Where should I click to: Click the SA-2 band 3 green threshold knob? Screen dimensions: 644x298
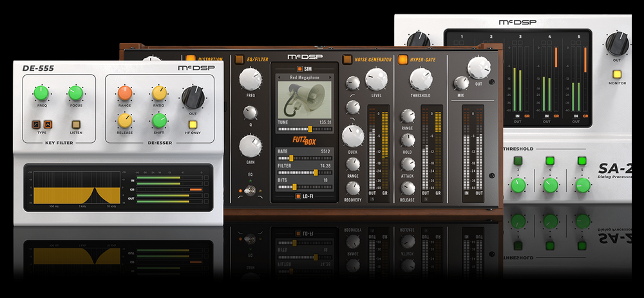518,185
